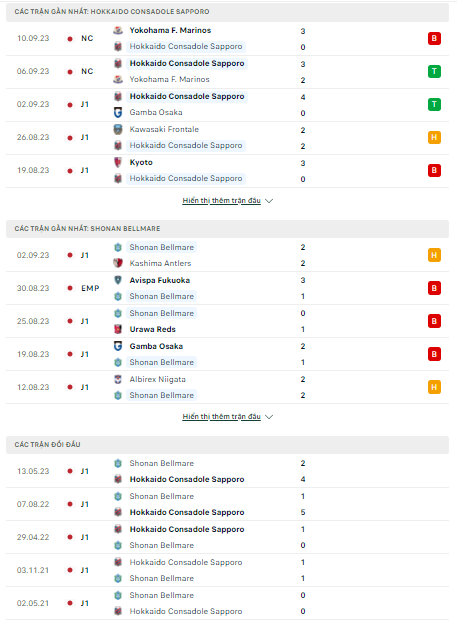
Task: Click the green T badge on 06.09.23
Action: point(434,71)
